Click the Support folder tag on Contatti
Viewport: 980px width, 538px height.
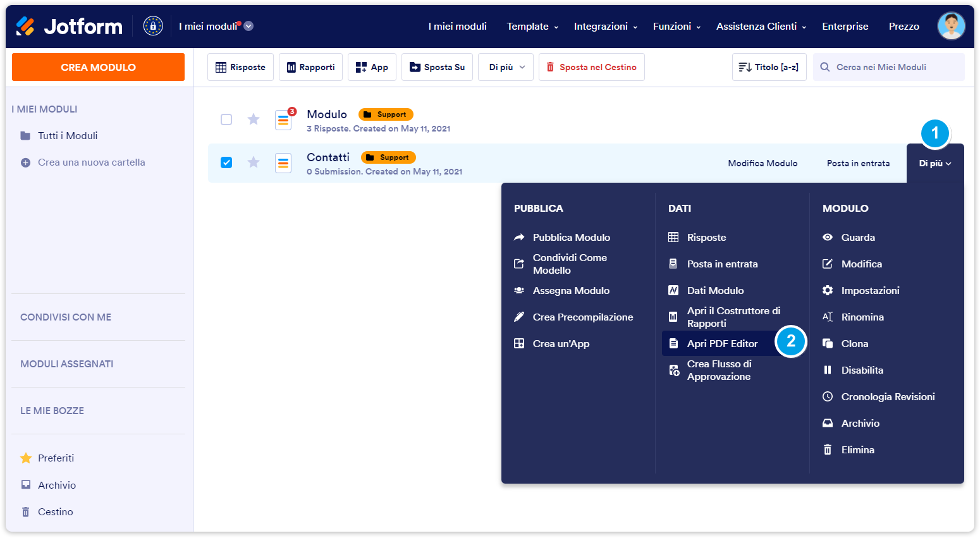[388, 157]
